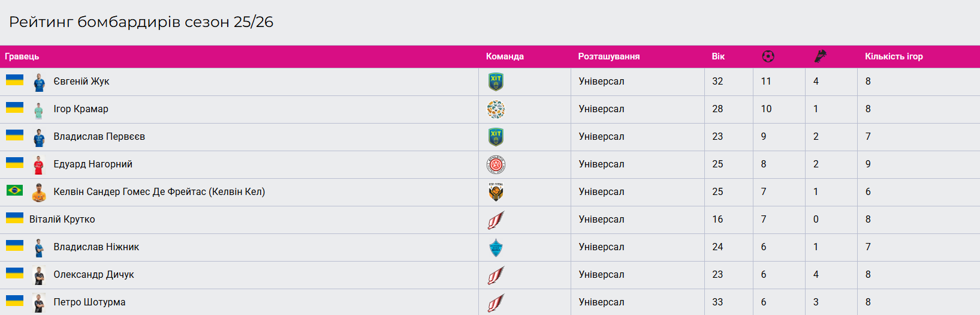The image size is (980, 315).
Task: Click the goals ball icon column header
Action: coord(768,56)
